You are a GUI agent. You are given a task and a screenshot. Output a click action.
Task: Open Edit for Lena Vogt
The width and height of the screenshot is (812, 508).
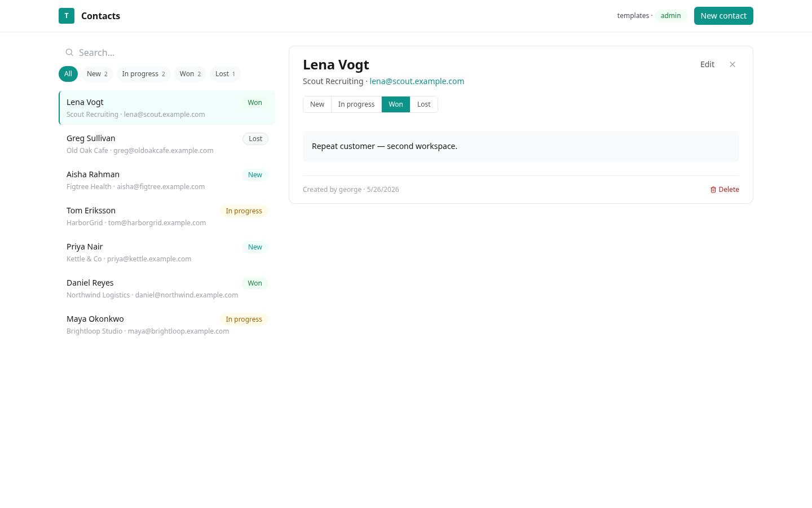point(707,64)
